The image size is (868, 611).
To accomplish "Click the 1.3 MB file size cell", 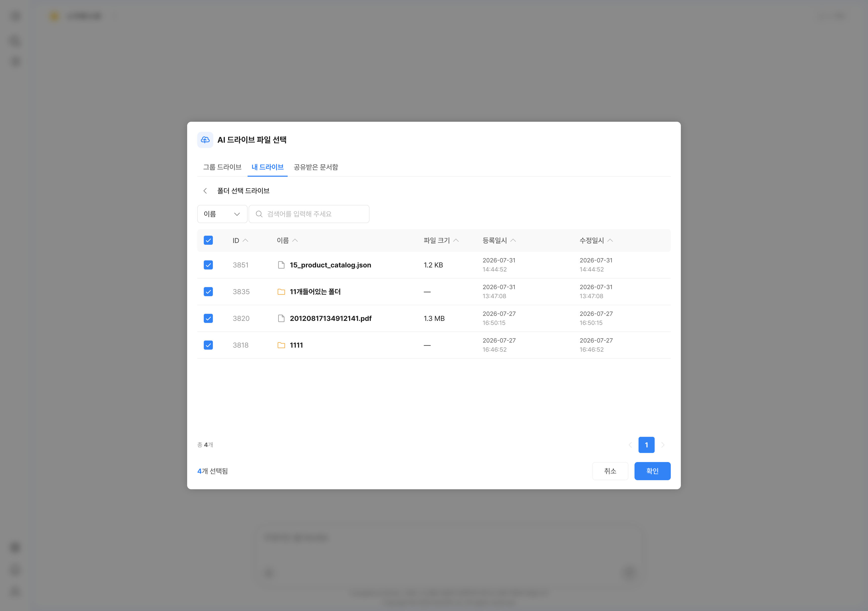I will tap(434, 319).
